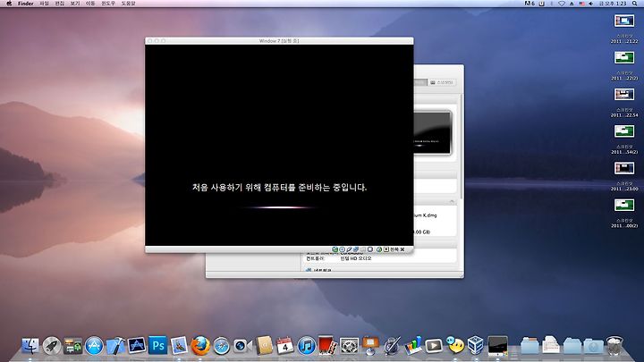Open the 보기 menu in menu bar
The image size is (644, 362).
tap(75, 4)
